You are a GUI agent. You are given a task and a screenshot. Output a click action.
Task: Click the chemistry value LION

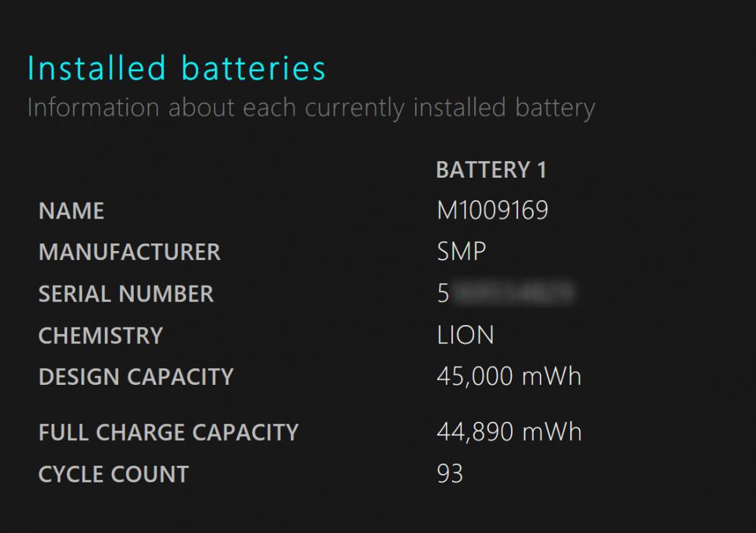tap(465, 335)
